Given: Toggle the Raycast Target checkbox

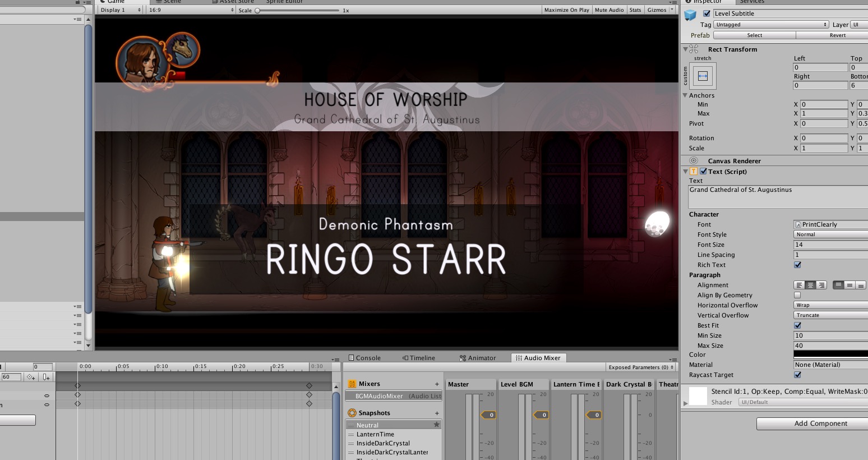Looking at the screenshot, I should click(x=797, y=375).
